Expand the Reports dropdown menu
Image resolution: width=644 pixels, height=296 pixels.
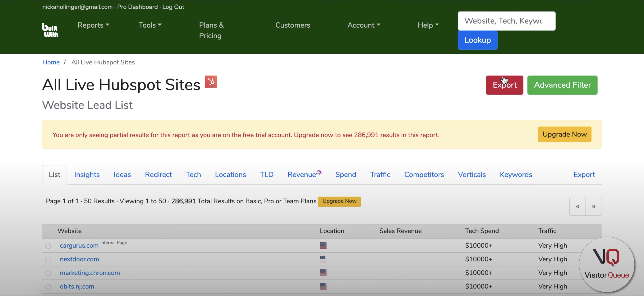[94, 25]
